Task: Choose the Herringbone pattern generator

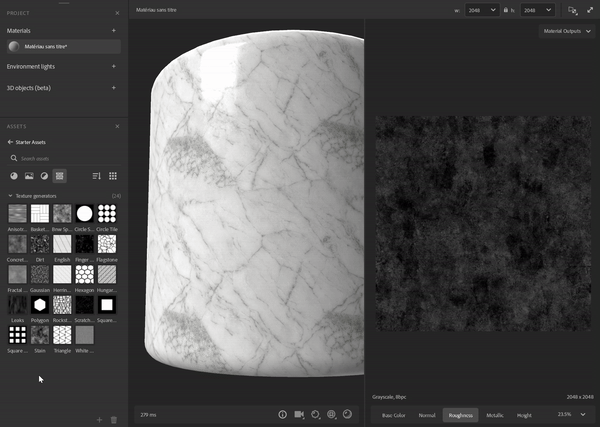Action: coord(62,274)
